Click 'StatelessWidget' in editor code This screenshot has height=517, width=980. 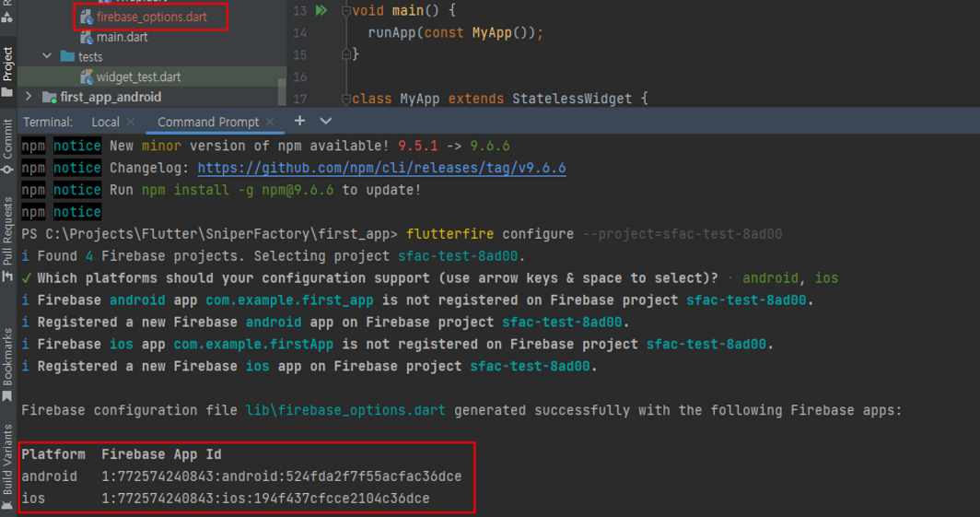572,99
